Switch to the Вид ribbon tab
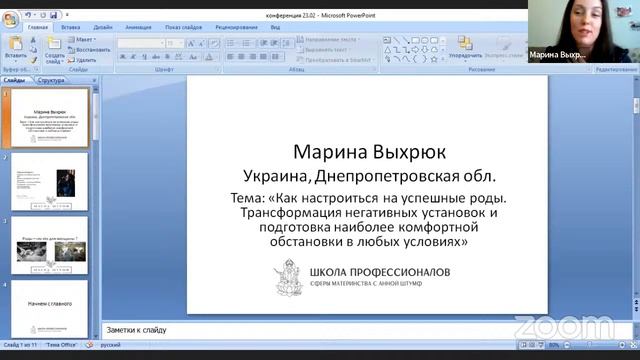This screenshot has width=640, height=360. 276,27
